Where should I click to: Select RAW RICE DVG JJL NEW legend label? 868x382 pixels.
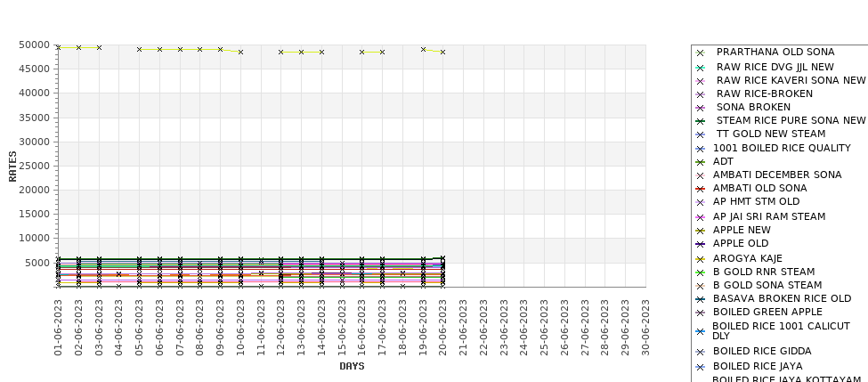click(775, 67)
